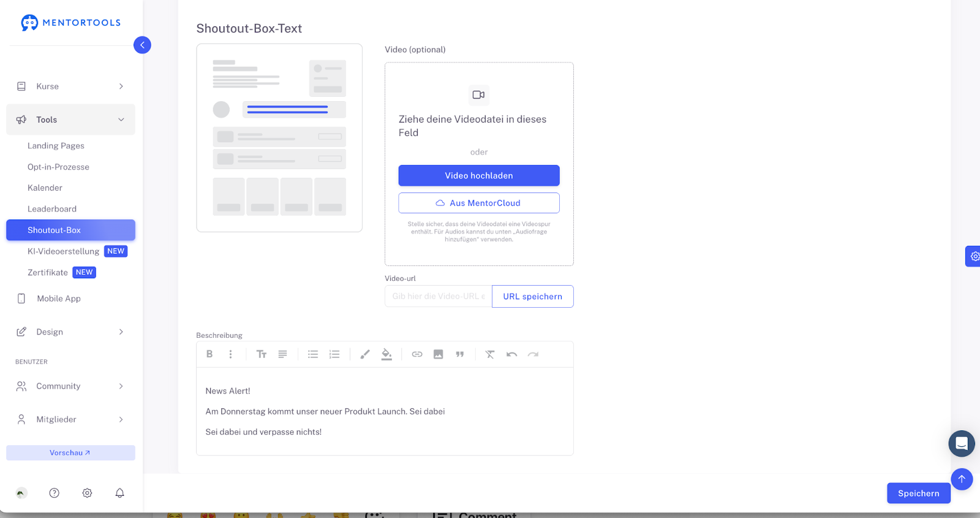Open the user avatar in sidebar footer

pyautogui.click(x=21, y=493)
